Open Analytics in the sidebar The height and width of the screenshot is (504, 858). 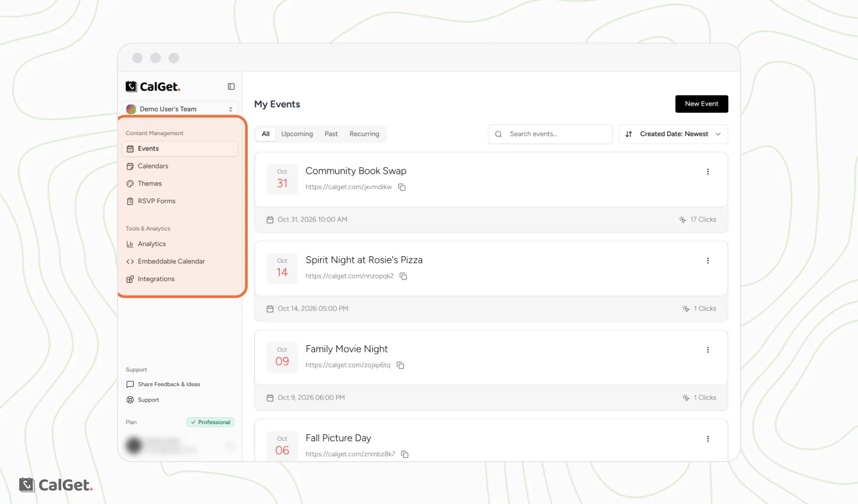(180, 244)
